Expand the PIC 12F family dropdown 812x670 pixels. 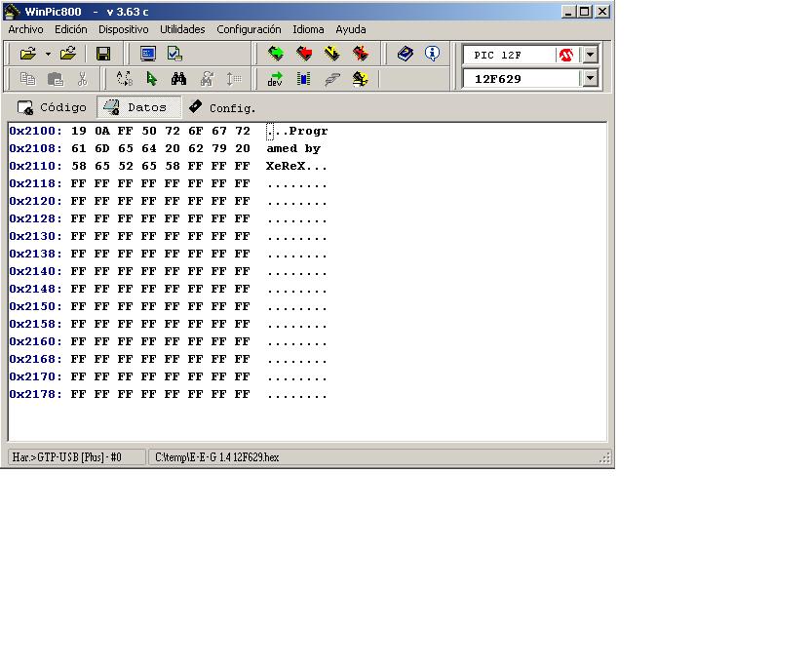pyautogui.click(x=590, y=55)
